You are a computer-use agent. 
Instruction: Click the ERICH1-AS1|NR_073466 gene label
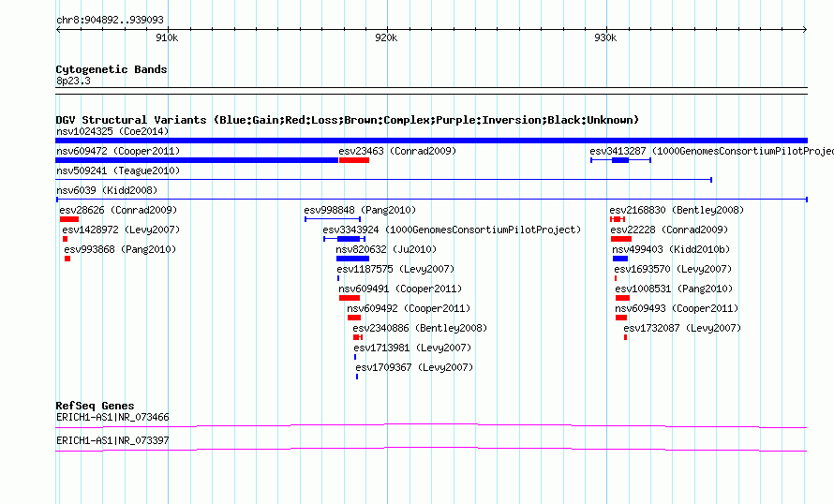[x=112, y=417]
